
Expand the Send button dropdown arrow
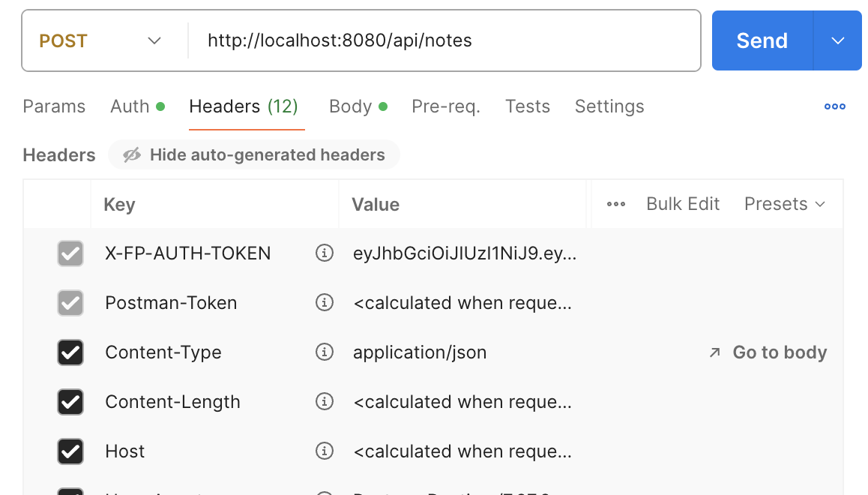point(838,40)
